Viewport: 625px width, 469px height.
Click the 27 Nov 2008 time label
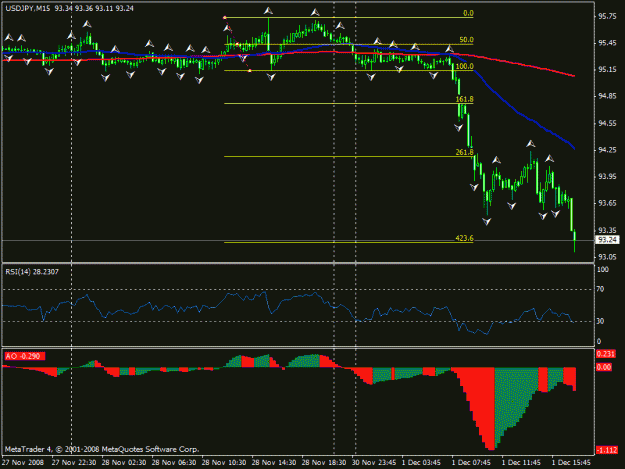(x=23, y=462)
